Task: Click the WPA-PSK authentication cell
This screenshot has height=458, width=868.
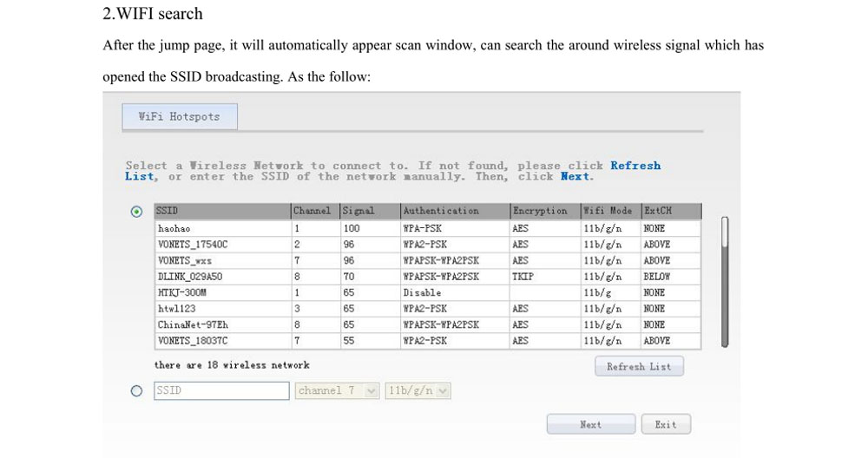Action: [455, 228]
